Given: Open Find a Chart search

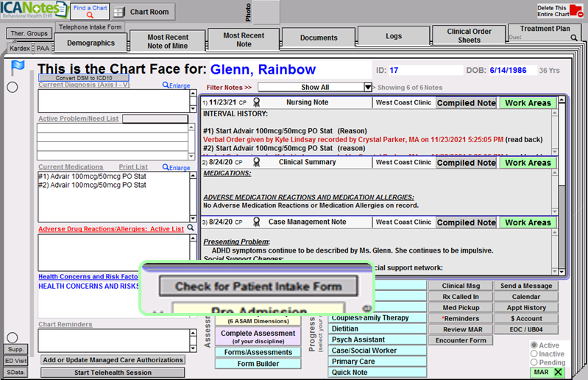Looking at the screenshot, I should 90,11.
